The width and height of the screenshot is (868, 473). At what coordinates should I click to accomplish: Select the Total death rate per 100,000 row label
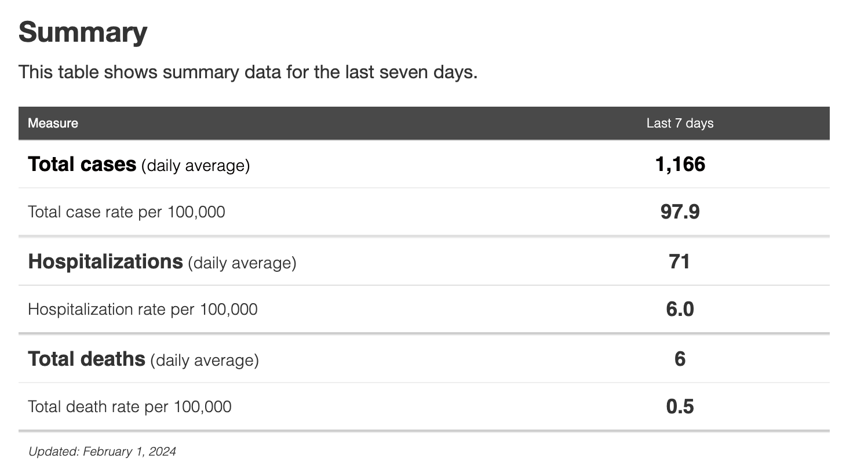[x=129, y=406]
